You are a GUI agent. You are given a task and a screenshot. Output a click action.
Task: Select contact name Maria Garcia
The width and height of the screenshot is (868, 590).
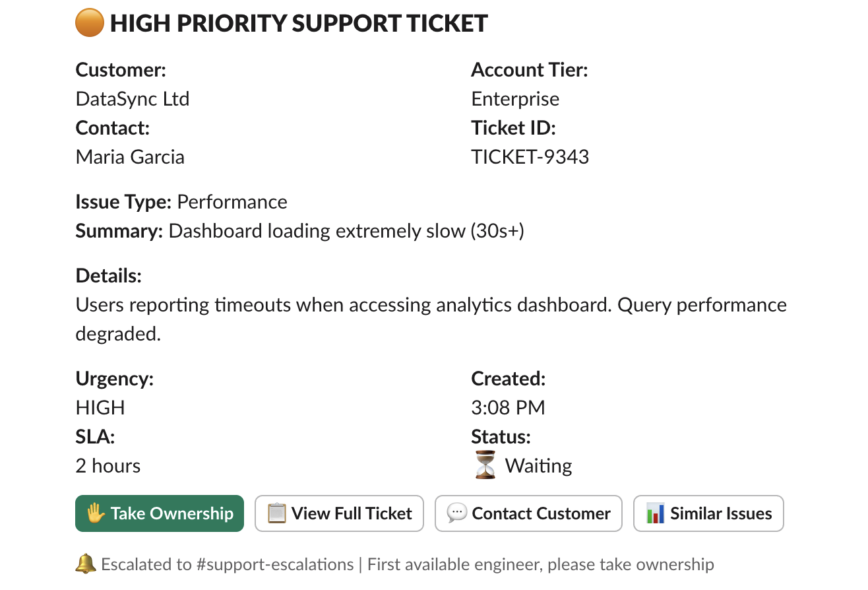point(130,156)
